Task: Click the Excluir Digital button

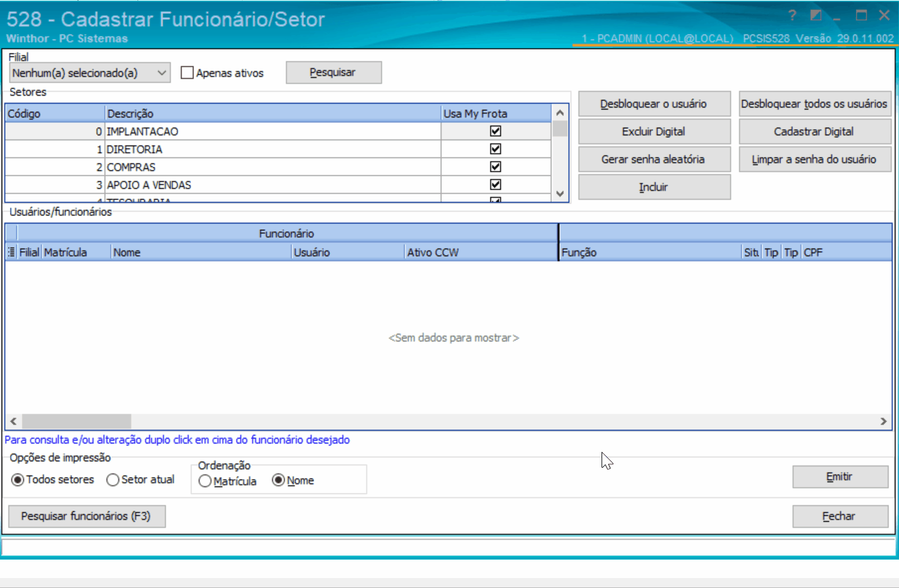Action: tap(654, 131)
